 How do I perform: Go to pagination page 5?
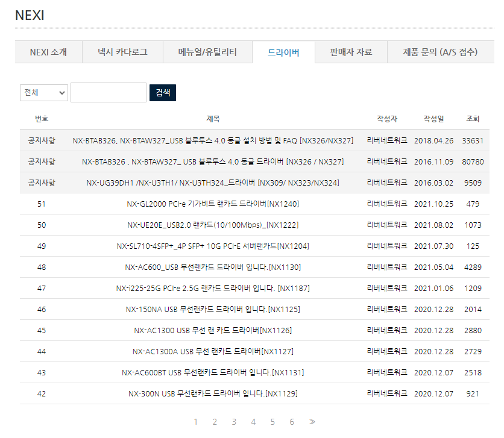272,422
